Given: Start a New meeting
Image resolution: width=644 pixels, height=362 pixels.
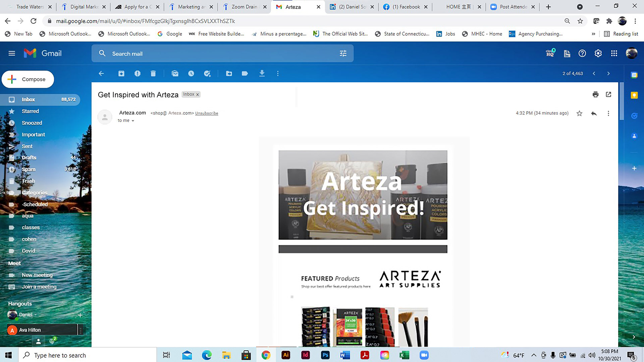Looking at the screenshot, I should pos(37,275).
